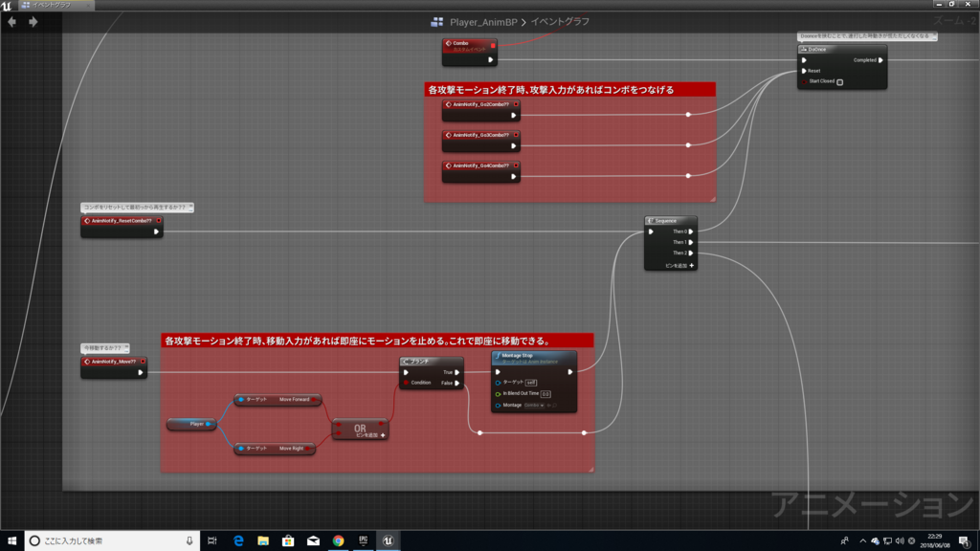Click the red delegate pin on Combo node
Screen dimensions: 980x551
coord(493,45)
